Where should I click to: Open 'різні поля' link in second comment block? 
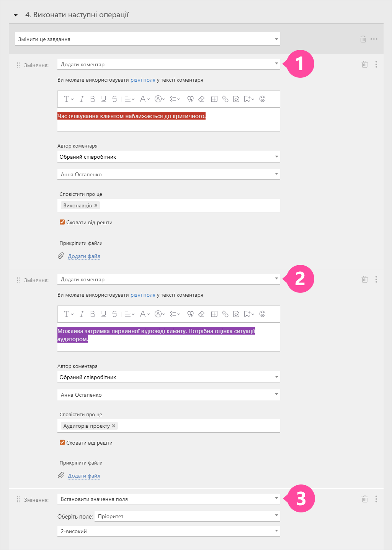(143, 295)
